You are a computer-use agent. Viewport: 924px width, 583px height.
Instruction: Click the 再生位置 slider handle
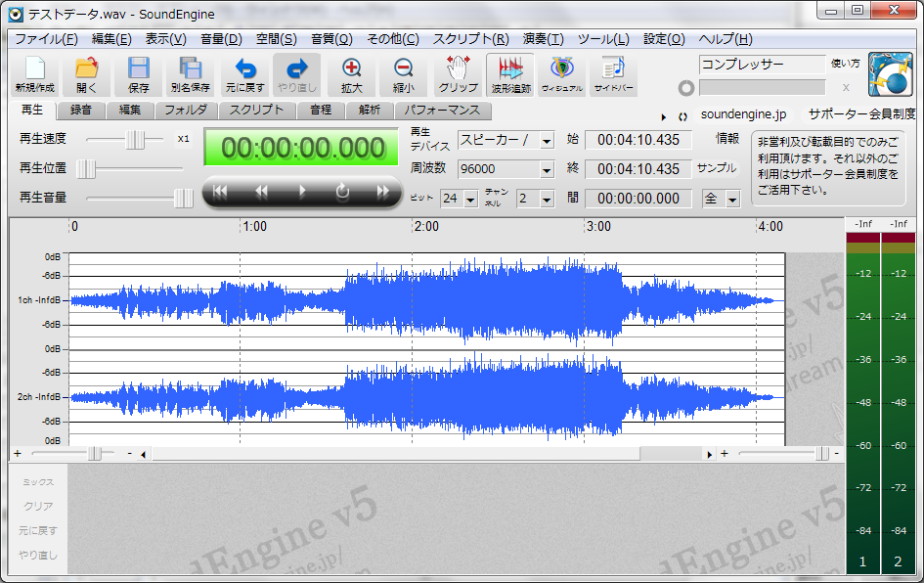point(86,169)
